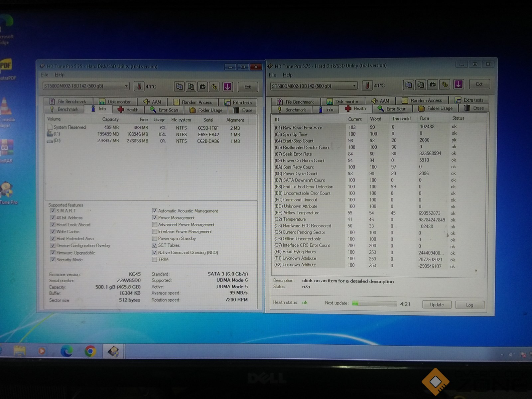Open media player icon in taskbar
The width and height of the screenshot is (532, 399).
point(42,351)
